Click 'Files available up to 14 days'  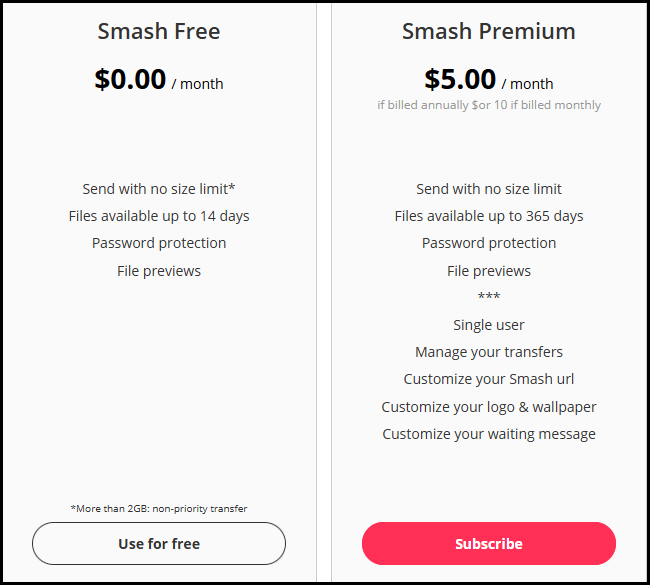click(159, 216)
